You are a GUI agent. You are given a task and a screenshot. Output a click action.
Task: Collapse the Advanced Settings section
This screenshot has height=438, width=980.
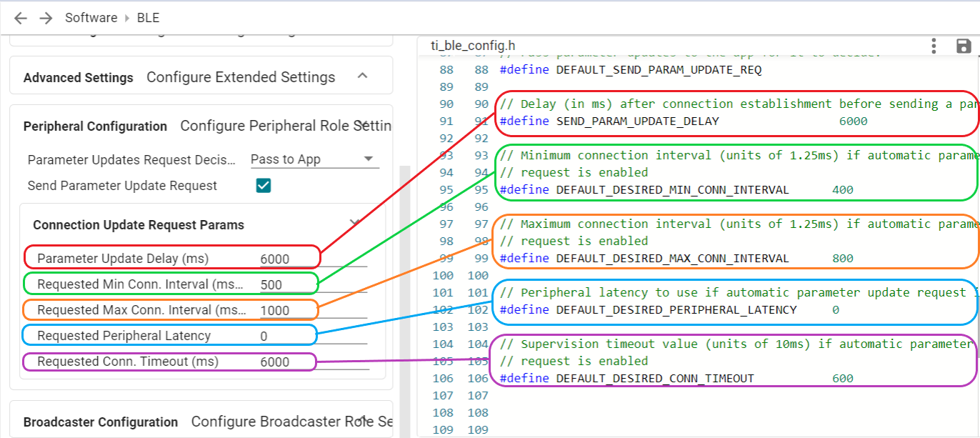tap(362, 74)
